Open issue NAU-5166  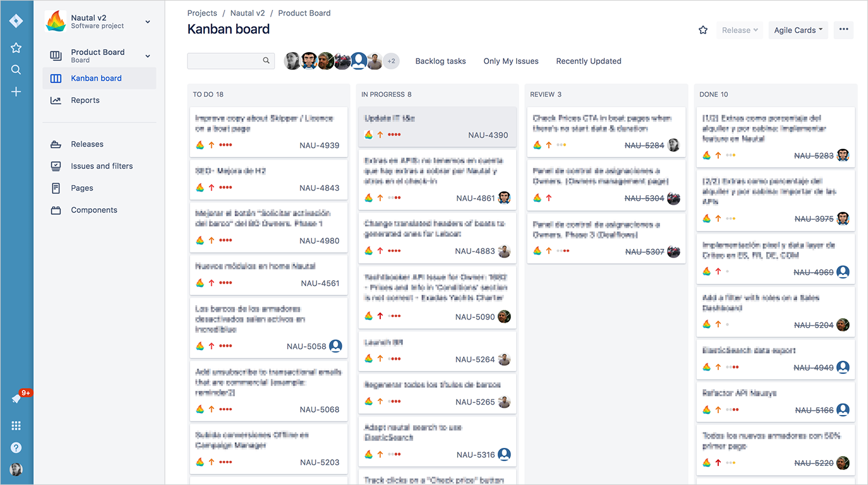point(814,410)
